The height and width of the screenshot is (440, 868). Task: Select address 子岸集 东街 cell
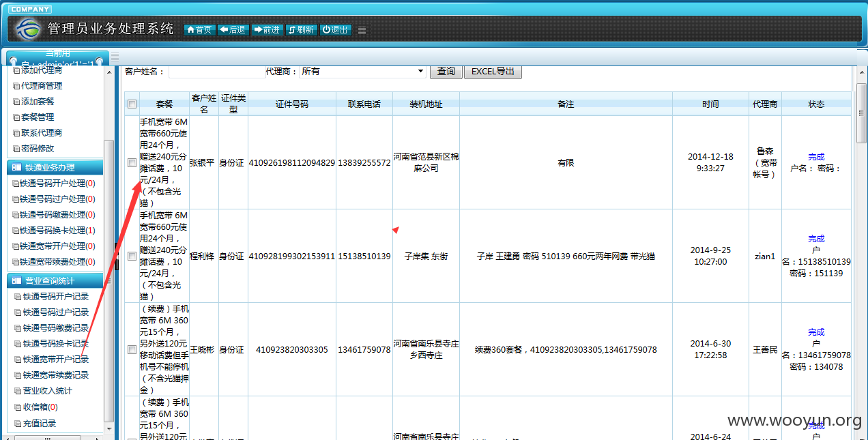[x=426, y=256]
